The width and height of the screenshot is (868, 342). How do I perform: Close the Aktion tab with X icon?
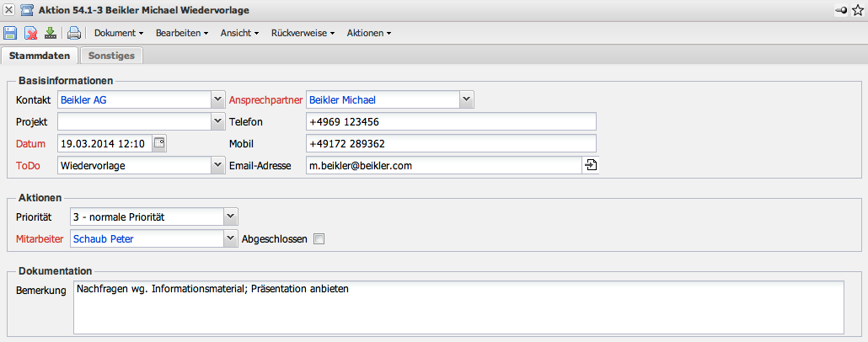[9, 10]
